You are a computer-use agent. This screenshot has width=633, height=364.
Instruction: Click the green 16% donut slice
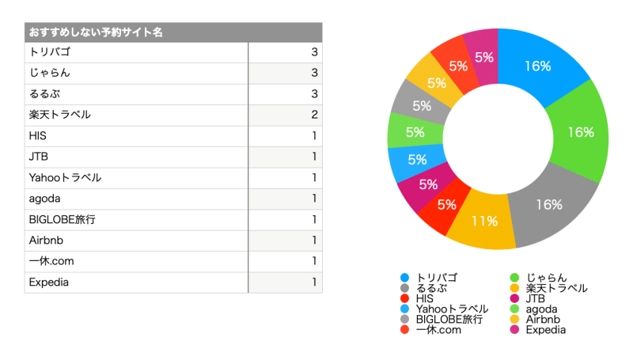click(581, 131)
